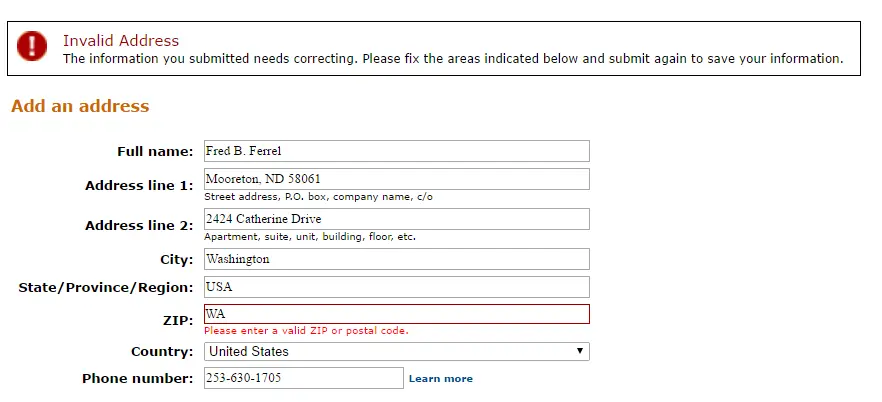882x402 pixels.
Task: Open the Learn more link
Action: coord(440,378)
